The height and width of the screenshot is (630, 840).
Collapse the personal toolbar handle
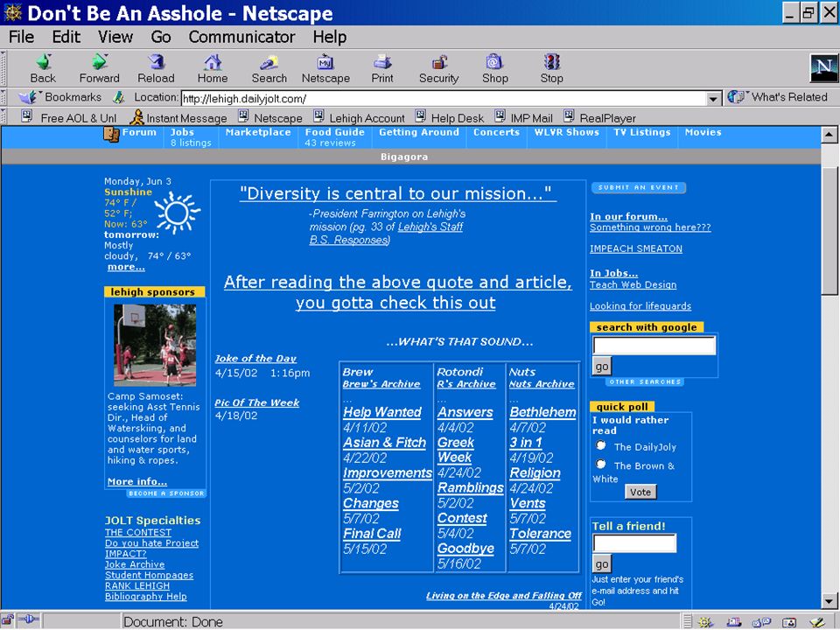[3, 116]
